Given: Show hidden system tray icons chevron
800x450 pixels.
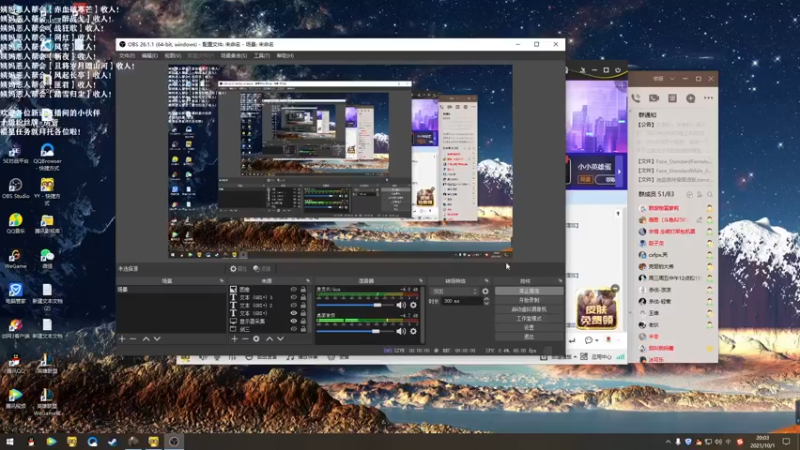Looking at the screenshot, I should point(667,442).
